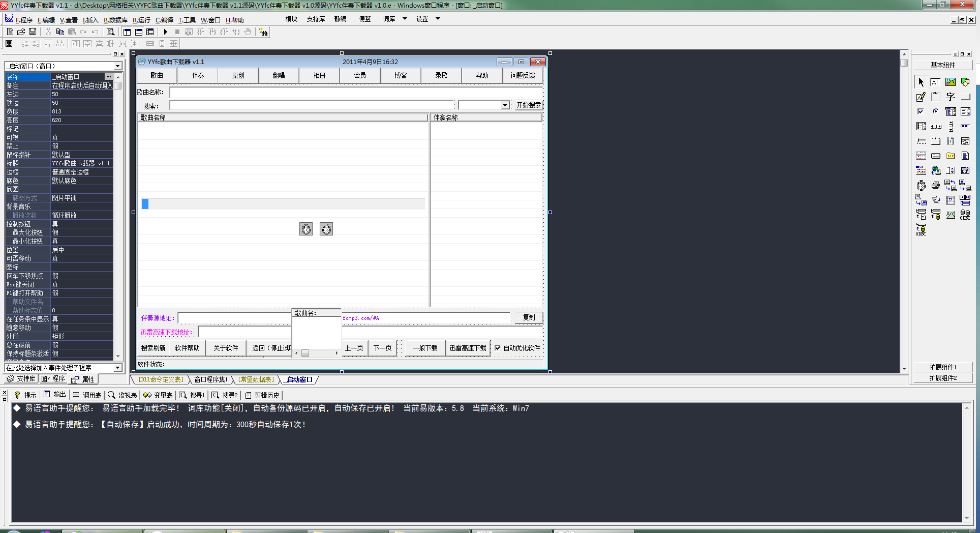Screen dimensions: 980x533
Task: Select the 边框 property row
Action: 59,172
